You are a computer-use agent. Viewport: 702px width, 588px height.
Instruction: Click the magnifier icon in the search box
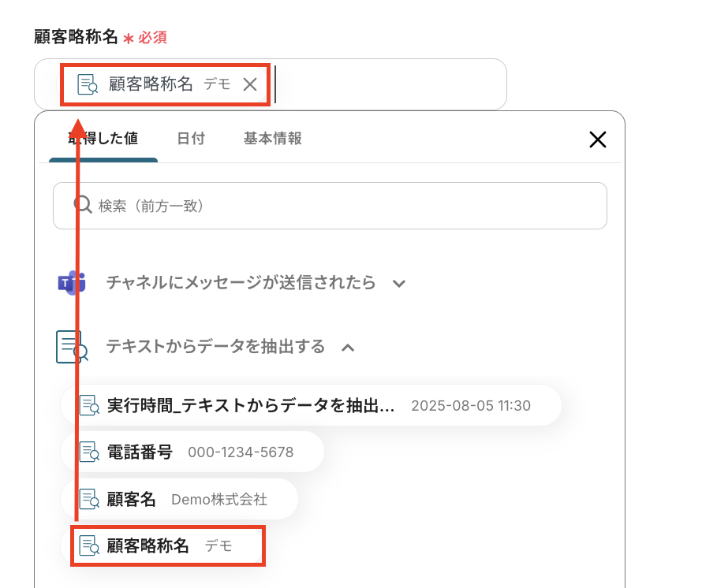tap(83, 206)
